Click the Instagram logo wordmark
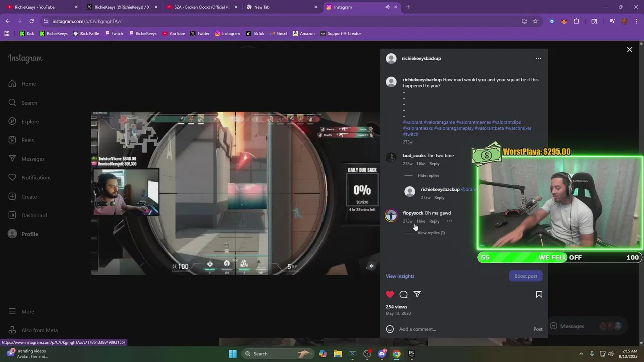The image size is (644, 362). (25, 59)
